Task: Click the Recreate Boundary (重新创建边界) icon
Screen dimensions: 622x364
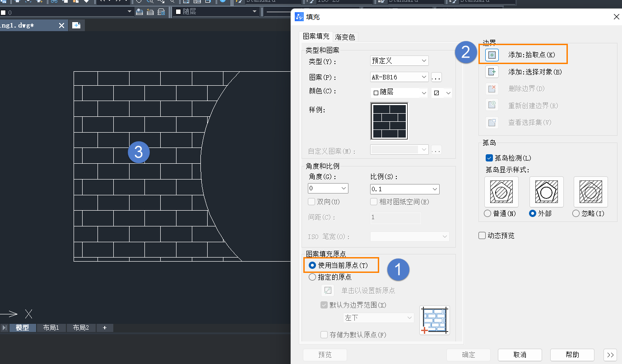Action: (492, 106)
